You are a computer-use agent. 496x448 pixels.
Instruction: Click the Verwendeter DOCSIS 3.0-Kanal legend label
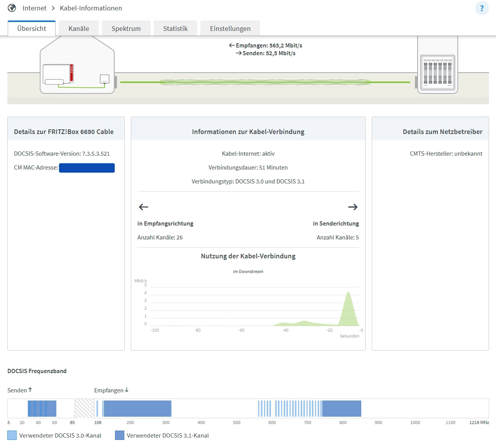point(60,436)
